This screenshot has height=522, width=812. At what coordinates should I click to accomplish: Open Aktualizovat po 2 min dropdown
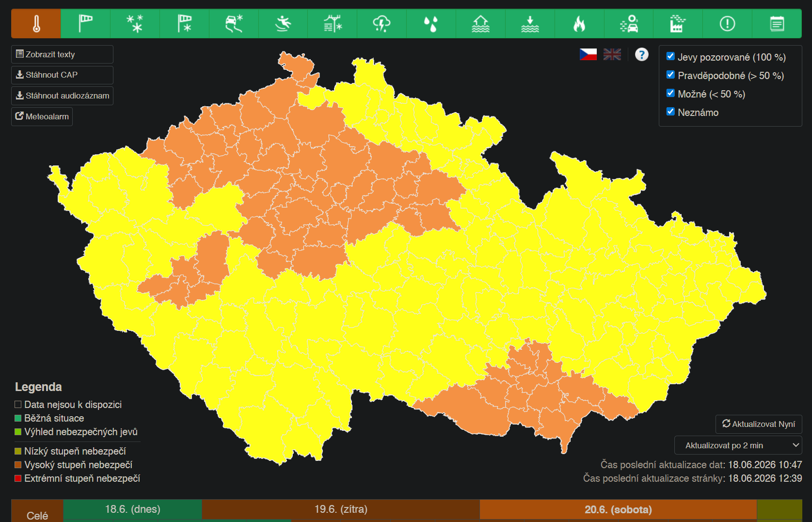pyautogui.click(x=738, y=445)
